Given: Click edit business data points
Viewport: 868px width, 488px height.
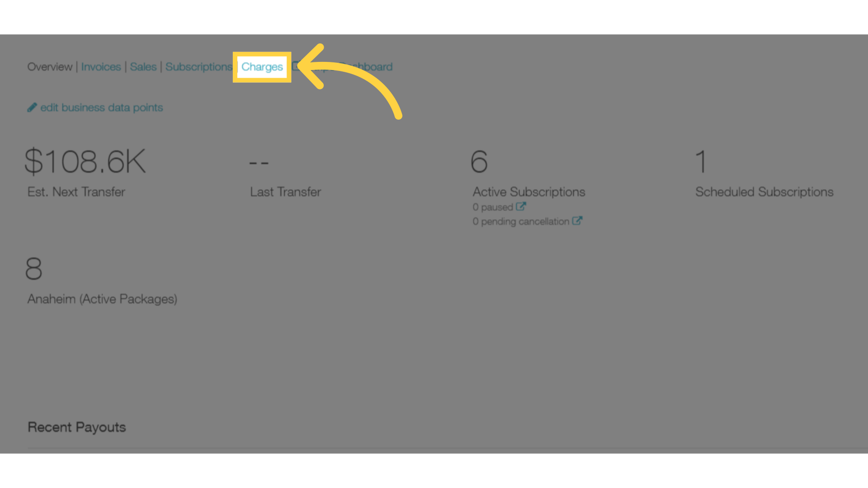Looking at the screenshot, I should coord(95,107).
